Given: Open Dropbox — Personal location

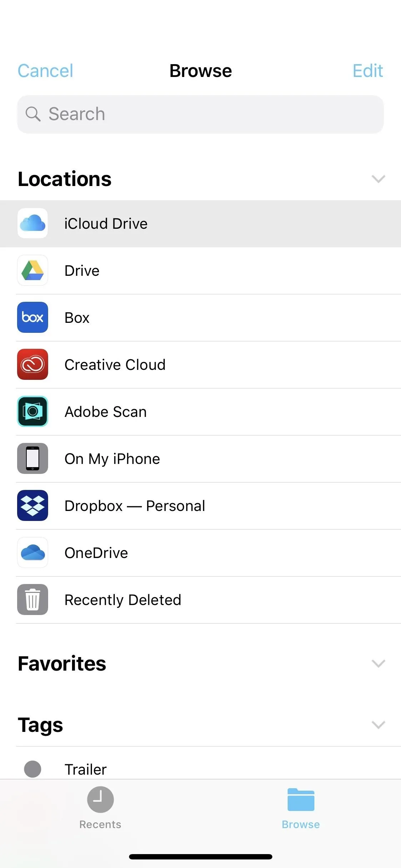Looking at the screenshot, I should (200, 506).
